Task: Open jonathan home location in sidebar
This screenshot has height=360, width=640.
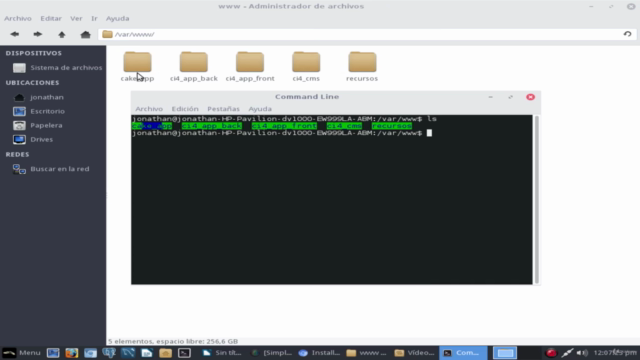Action: 39,97
